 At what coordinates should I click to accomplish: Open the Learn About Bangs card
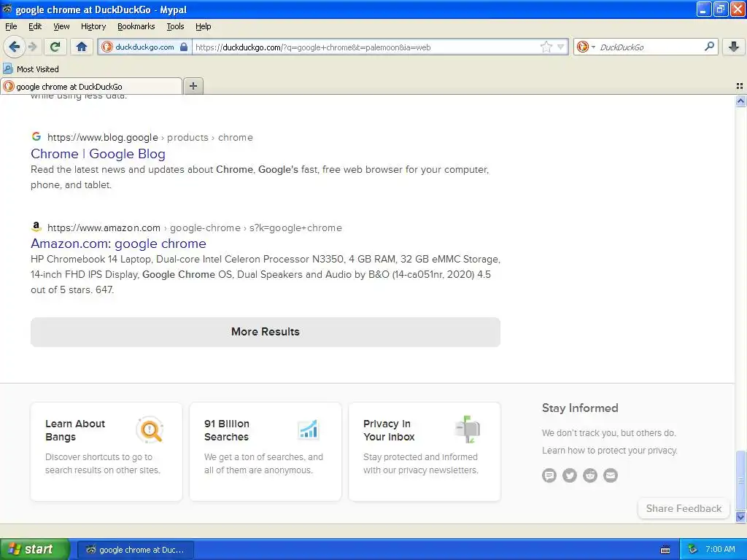tap(107, 451)
